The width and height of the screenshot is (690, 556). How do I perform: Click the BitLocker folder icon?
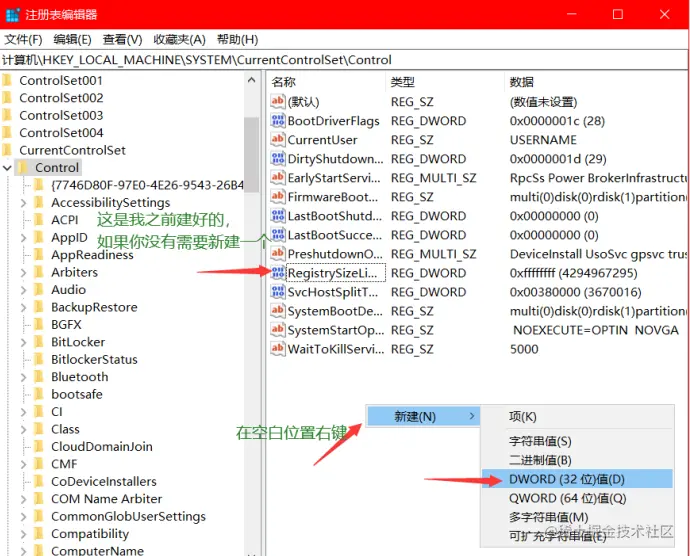pos(39,342)
